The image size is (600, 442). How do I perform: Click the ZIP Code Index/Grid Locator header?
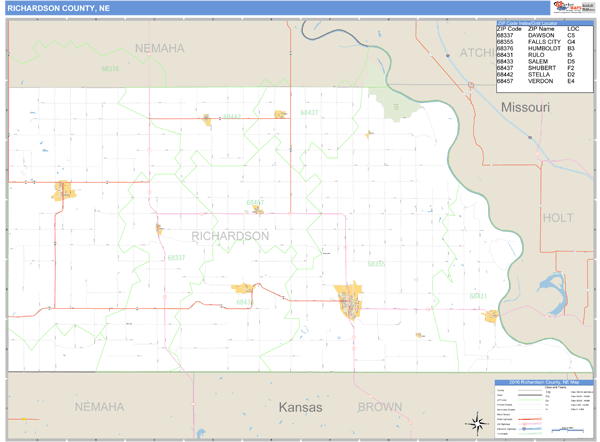click(544, 21)
